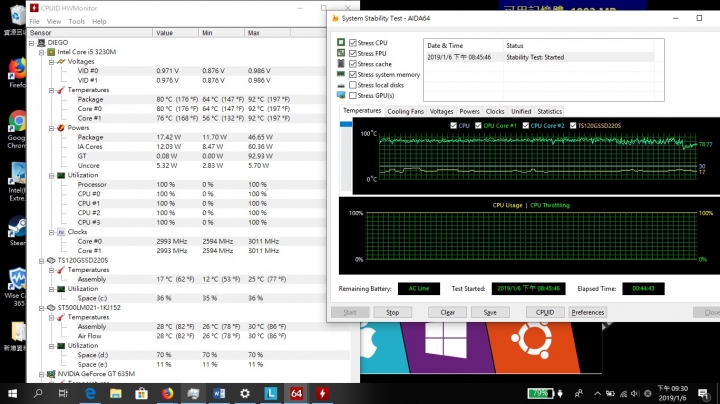
Task: Collapse Intel Core i5 3230M node
Action: 42,52
